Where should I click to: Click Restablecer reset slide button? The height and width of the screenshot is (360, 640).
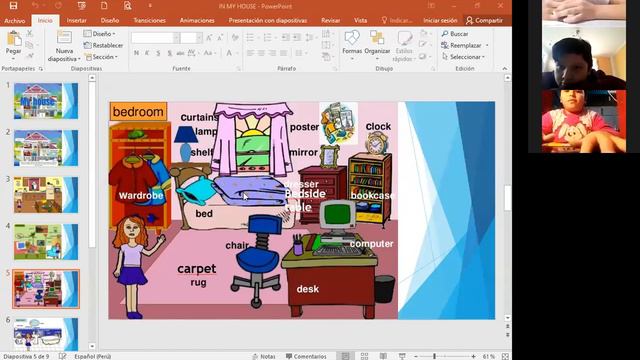click(103, 45)
